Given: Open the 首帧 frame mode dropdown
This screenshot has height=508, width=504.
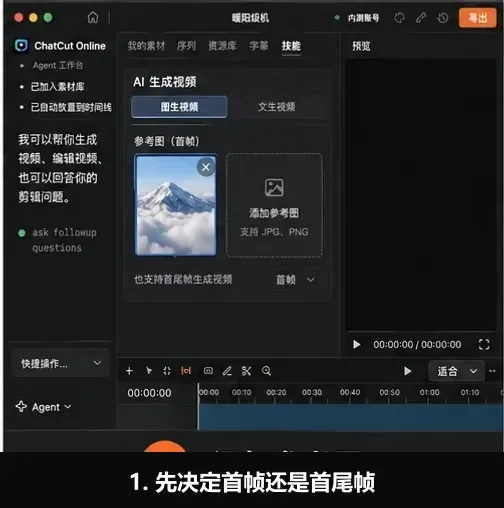Looking at the screenshot, I should 295,279.
